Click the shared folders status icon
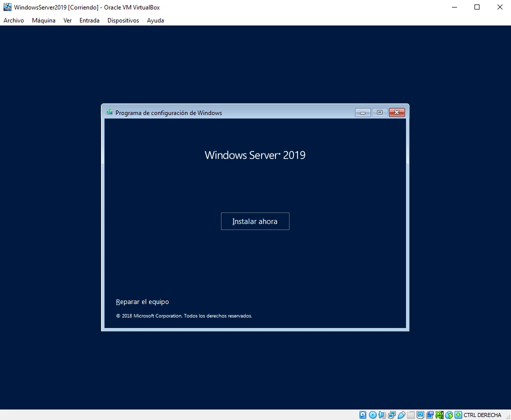511x420 pixels. point(410,415)
